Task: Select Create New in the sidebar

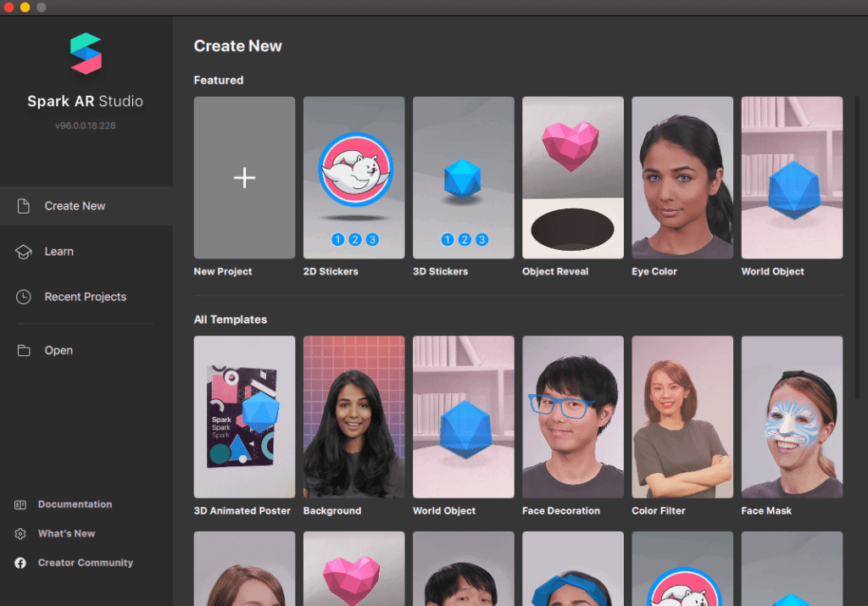Action: [x=86, y=206]
